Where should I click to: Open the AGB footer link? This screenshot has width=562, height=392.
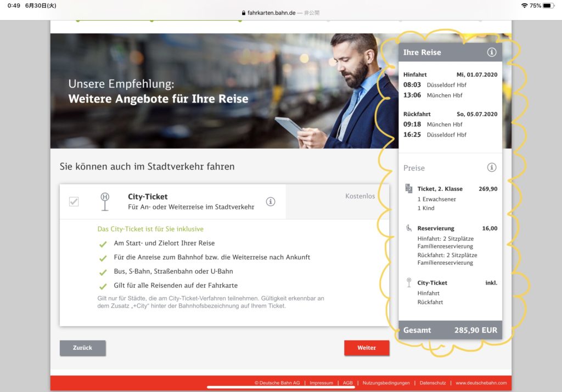[x=347, y=383]
